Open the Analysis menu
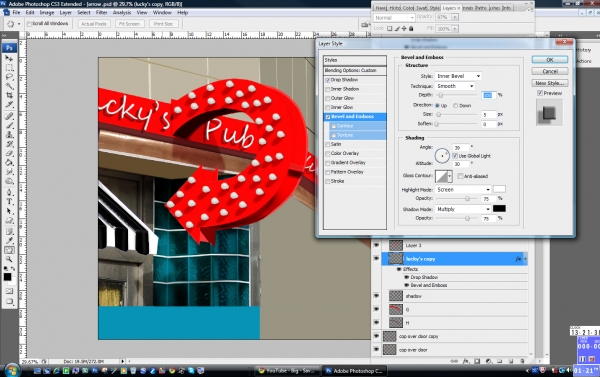This screenshot has width=600, height=377. click(122, 12)
